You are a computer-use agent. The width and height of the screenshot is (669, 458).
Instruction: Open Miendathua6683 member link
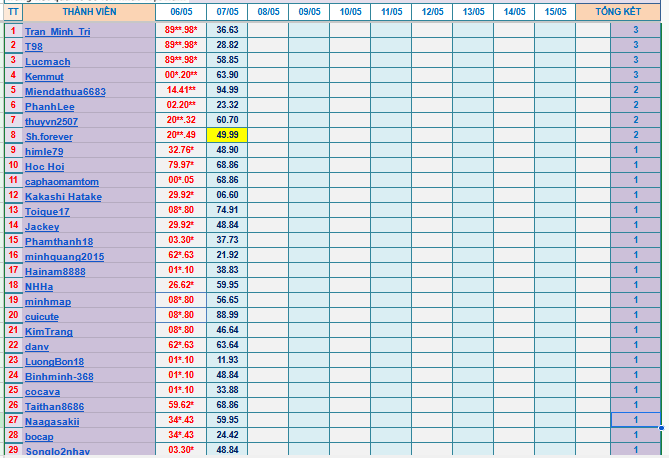point(65,91)
